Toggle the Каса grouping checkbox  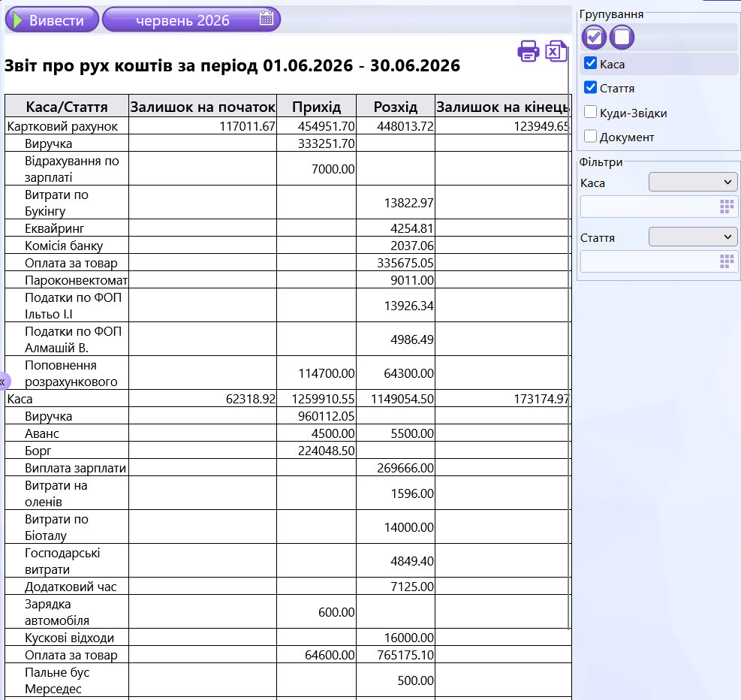(590, 63)
